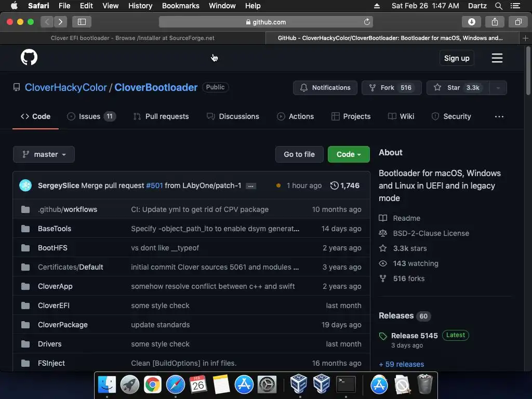Viewport: 532px width, 399px height.
Task: Open commit history clock icon 1,746
Action: [x=345, y=185]
